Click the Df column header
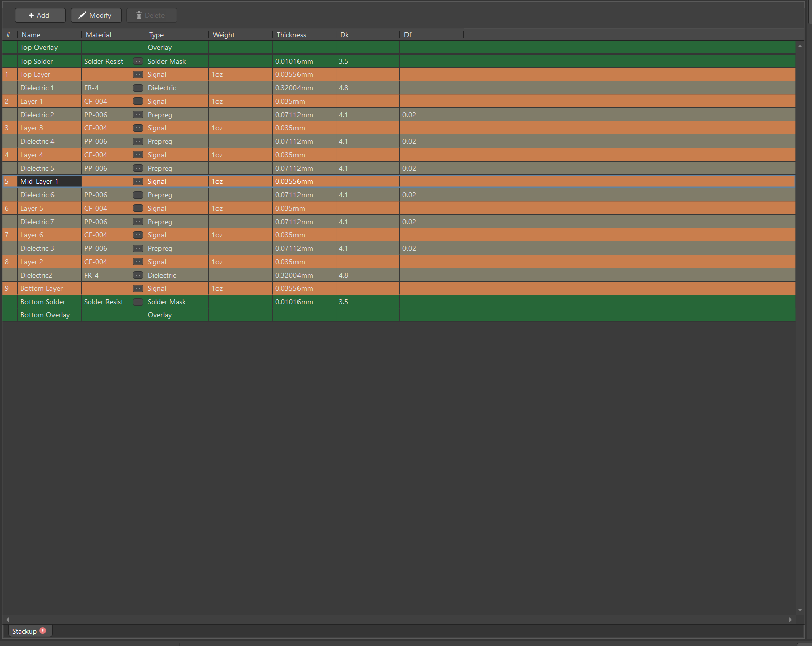812x646 pixels. tap(431, 35)
